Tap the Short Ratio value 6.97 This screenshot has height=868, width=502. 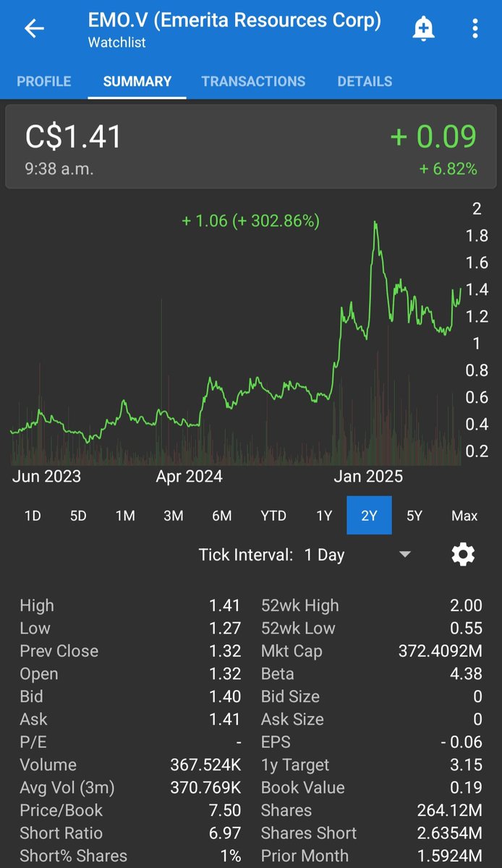point(225,833)
